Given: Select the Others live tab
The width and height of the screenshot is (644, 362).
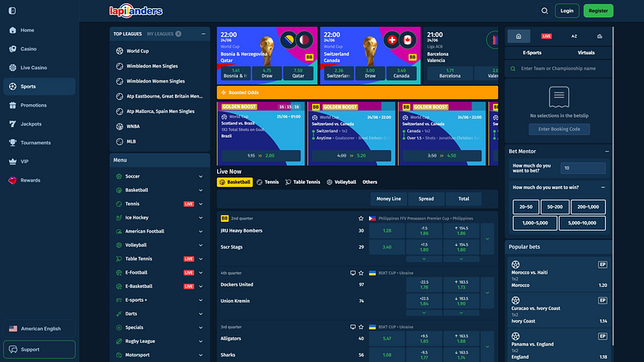Looking at the screenshot, I should (x=370, y=182).
